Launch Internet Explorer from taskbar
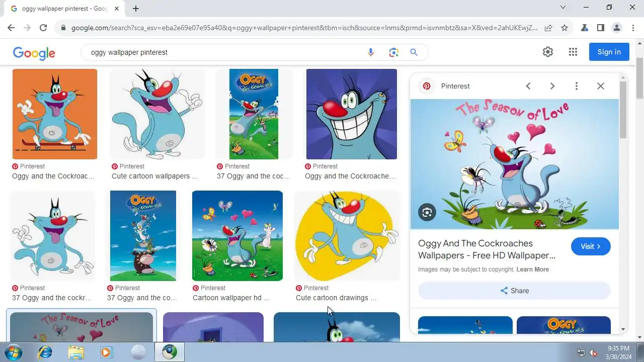This screenshot has width=644, height=362. (x=45, y=352)
